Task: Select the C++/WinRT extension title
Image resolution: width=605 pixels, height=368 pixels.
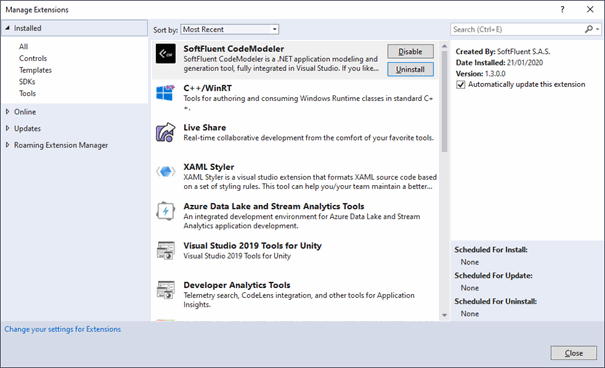Action: 208,88
